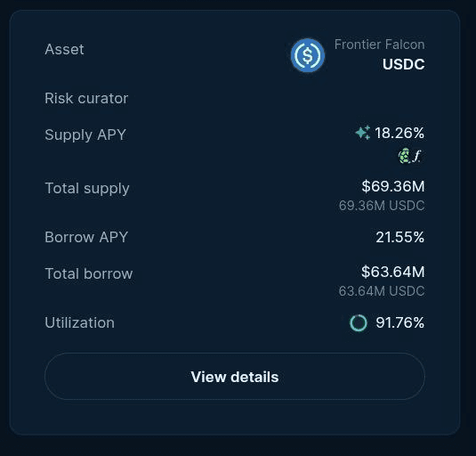Click the $63.64M total borrow value
476x456 pixels.
393,272
